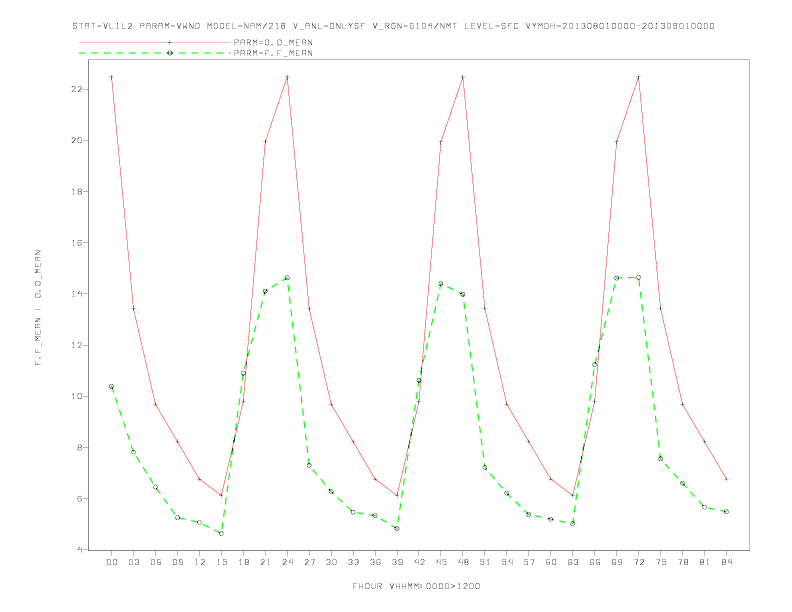
Task: Click the red line end marker at hour 84
Action: (726, 479)
